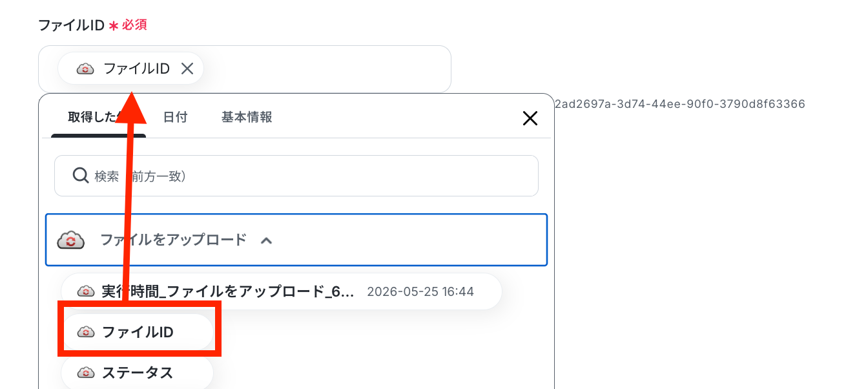The width and height of the screenshot is (868, 389).
Task: Collapse ファイルをアップロード section using the chevron
Action: [x=266, y=240]
